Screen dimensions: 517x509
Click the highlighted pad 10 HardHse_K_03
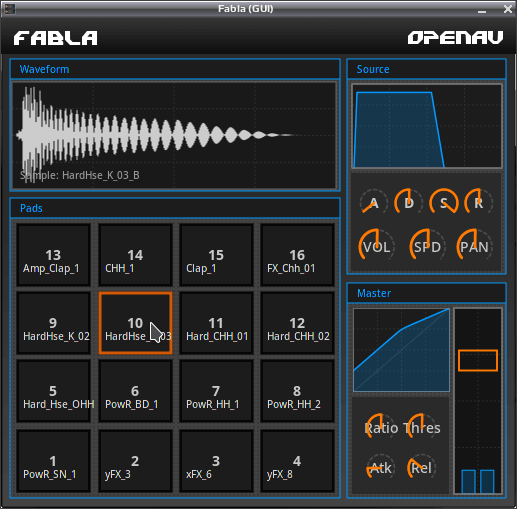click(x=135, y=323)
